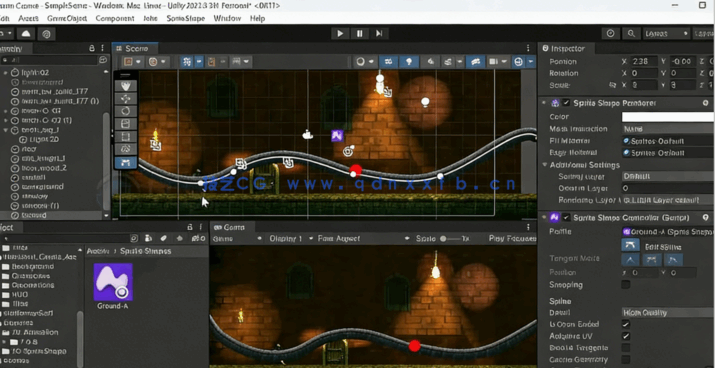Image resolution: width=715 pixels, height=368 pixels.
Task: Click the Step forward button
Action: click(x=379, y=33)
